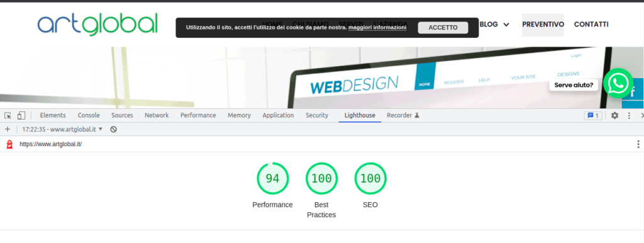Follow the maggiori informazioni link
644x243 pixels.
click(377, 28)
